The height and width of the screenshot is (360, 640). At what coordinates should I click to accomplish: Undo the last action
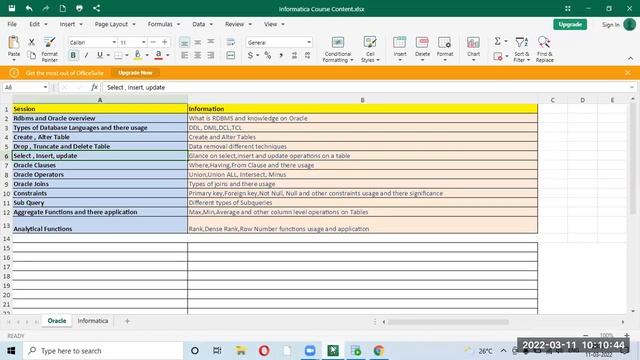click(x=29, y=8)
